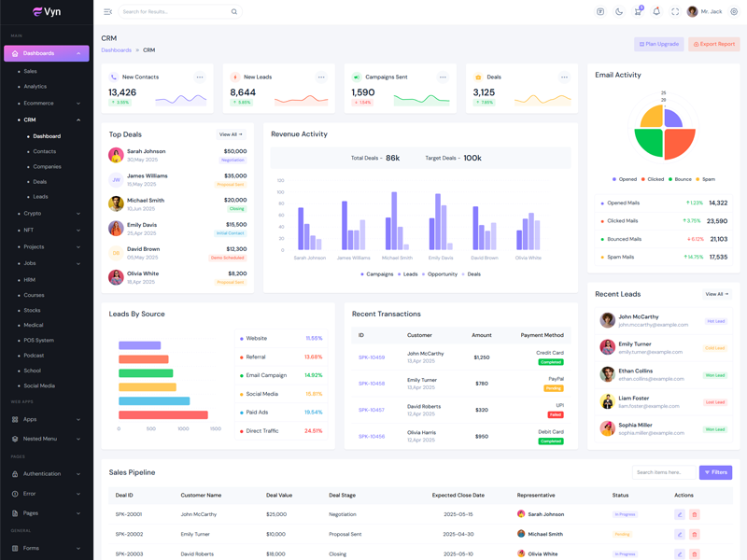Open the settings gear icon in header
Image resolution: width=747 pixels, height=560 pixels.
point(734,12)
